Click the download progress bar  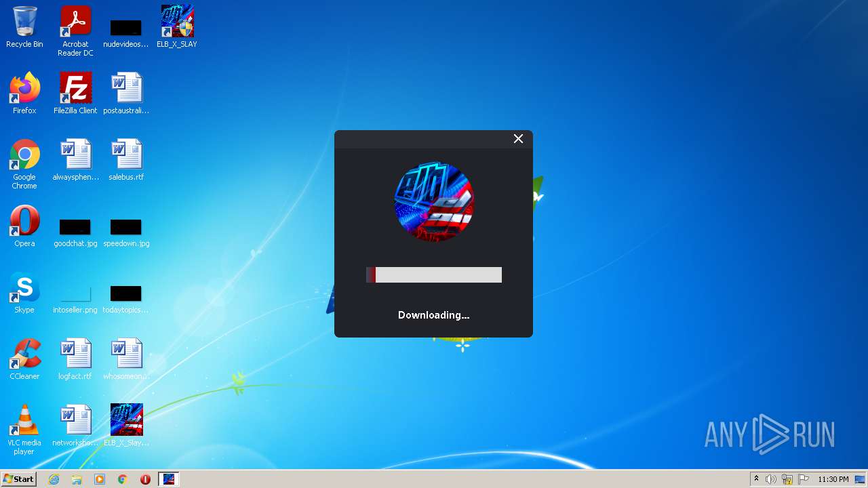(x=434, y=274)
